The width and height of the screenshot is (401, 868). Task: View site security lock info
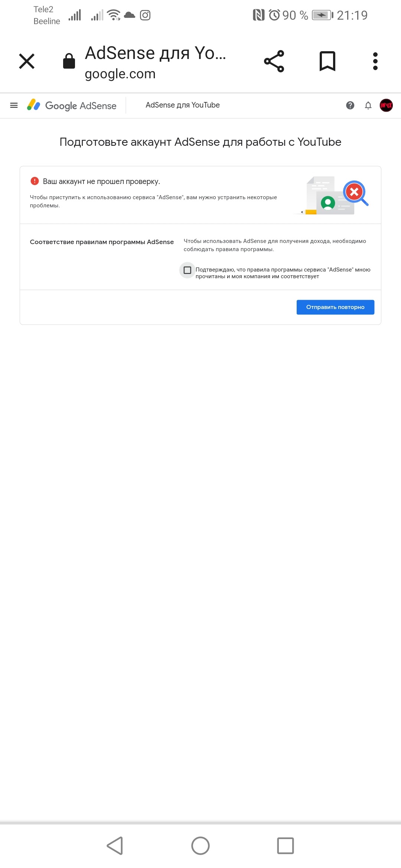pyautogui.click(x=69, y=61)
